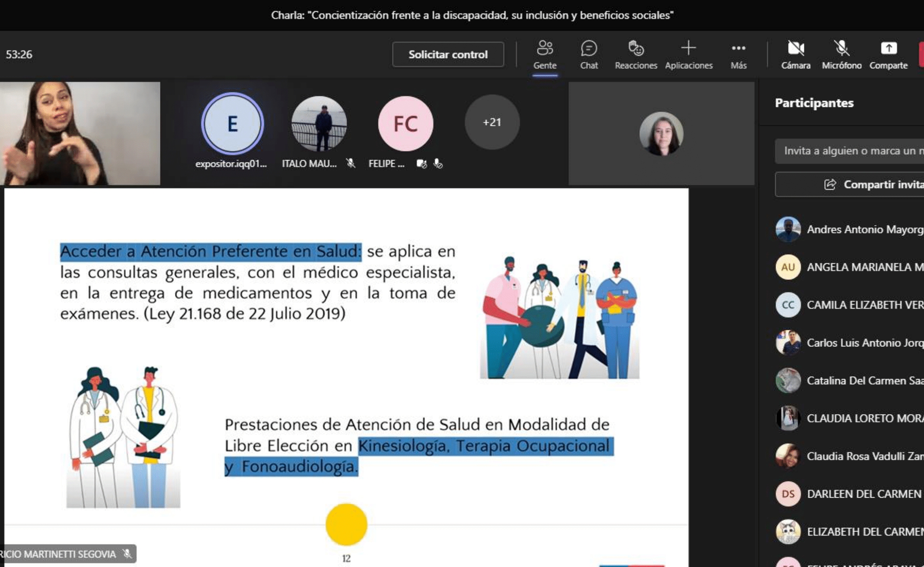Screen dimensions: 924x567
Task: Click the Comparte share screen button
Action: [888, 55]
